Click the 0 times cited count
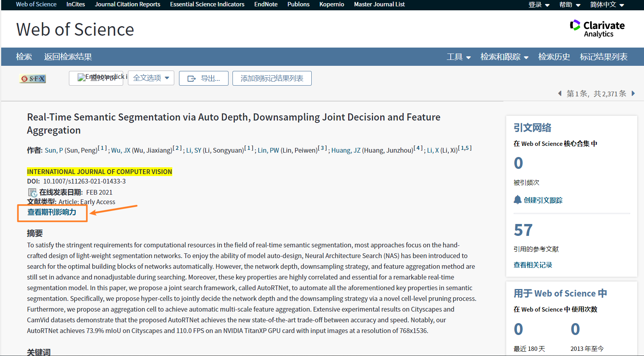 point(518,163)
